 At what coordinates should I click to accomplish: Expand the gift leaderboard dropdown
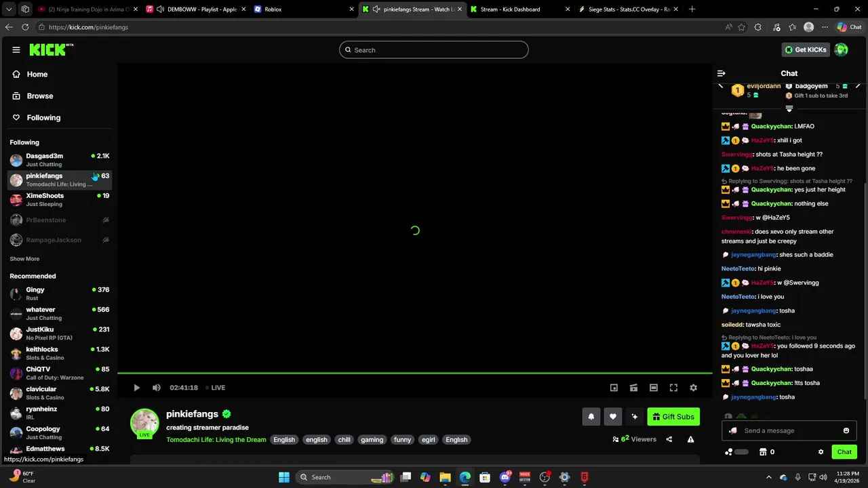coord(789,108)
